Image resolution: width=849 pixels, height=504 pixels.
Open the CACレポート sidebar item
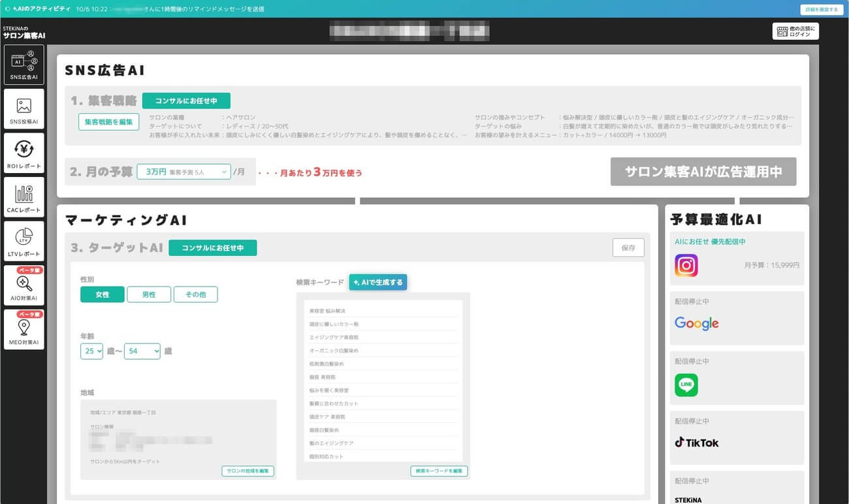[x=24, y=197]
